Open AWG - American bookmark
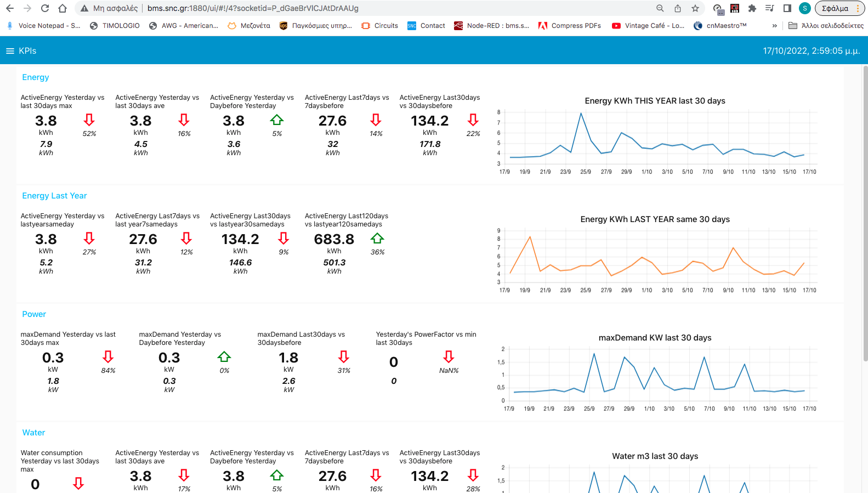 pos(184,26)
